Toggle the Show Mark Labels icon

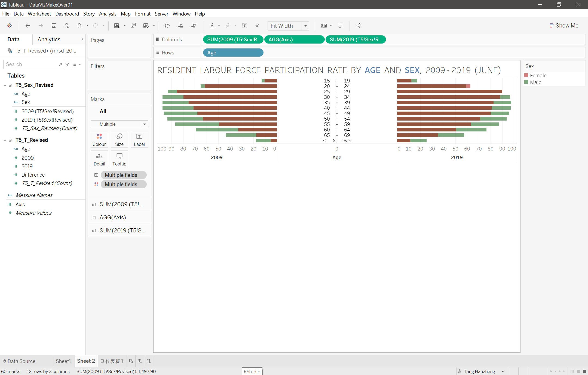pos(244,26)
